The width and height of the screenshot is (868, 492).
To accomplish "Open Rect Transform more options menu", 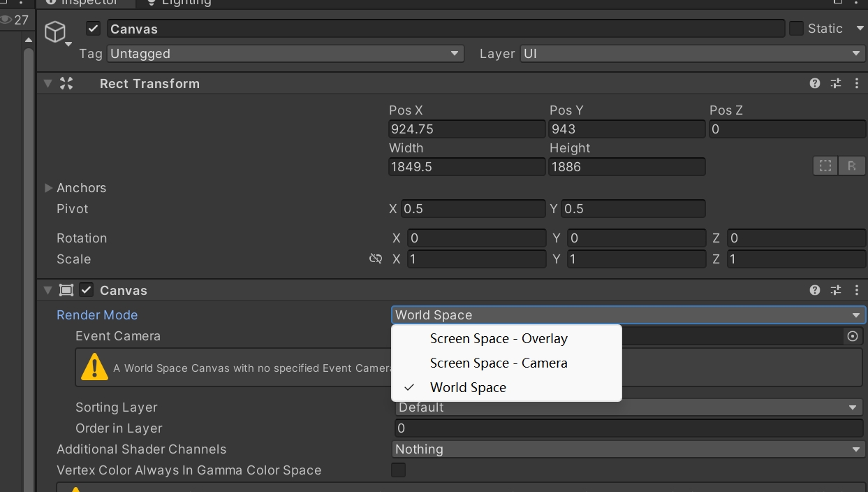I will pos(857,83).
